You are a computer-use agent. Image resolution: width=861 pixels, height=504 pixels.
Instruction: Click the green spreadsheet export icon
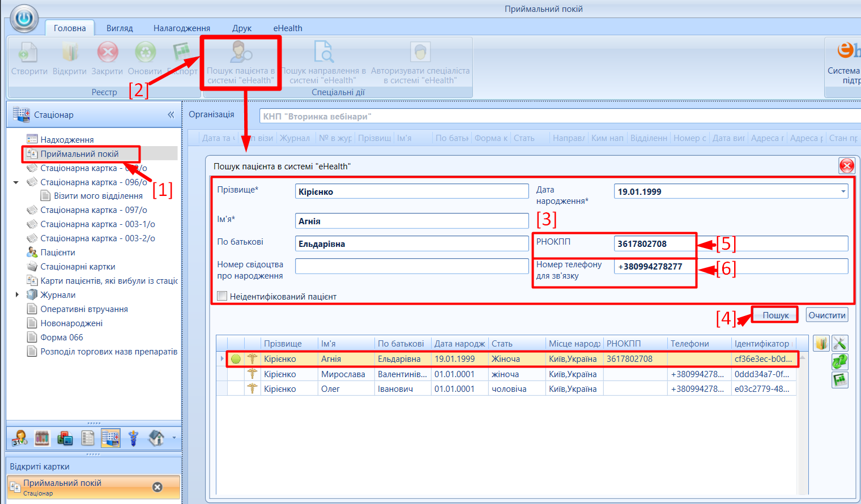(x=839, y=379)
